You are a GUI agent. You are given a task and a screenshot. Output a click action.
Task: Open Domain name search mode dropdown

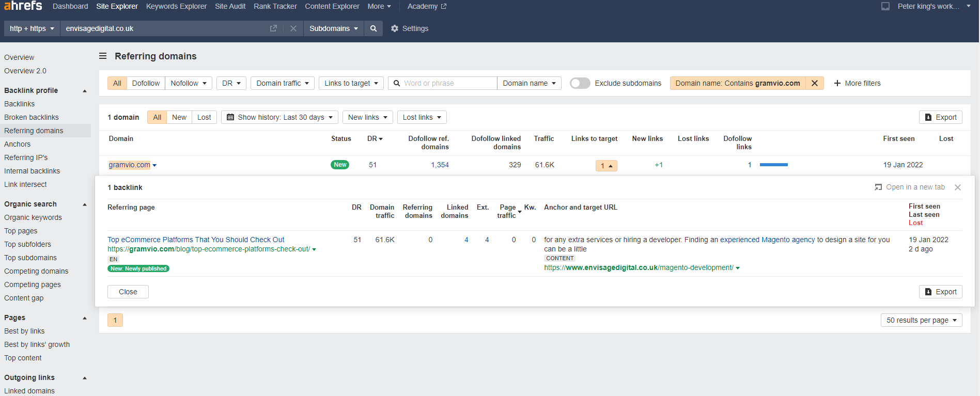point(529,83)
